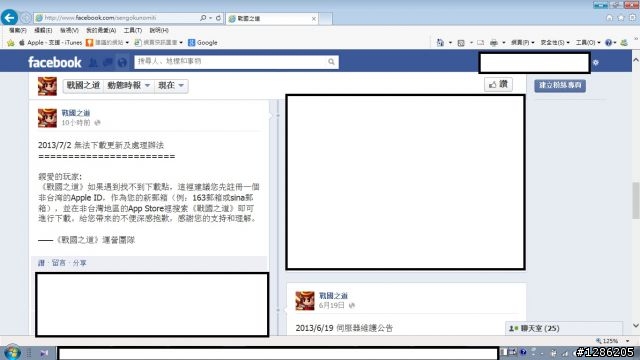Image resolution: width=640 pixels, height=360 pixels.
Task: Close the 戰國之道 browser tab
Action: pyautogui.click(x=314, y=19)
